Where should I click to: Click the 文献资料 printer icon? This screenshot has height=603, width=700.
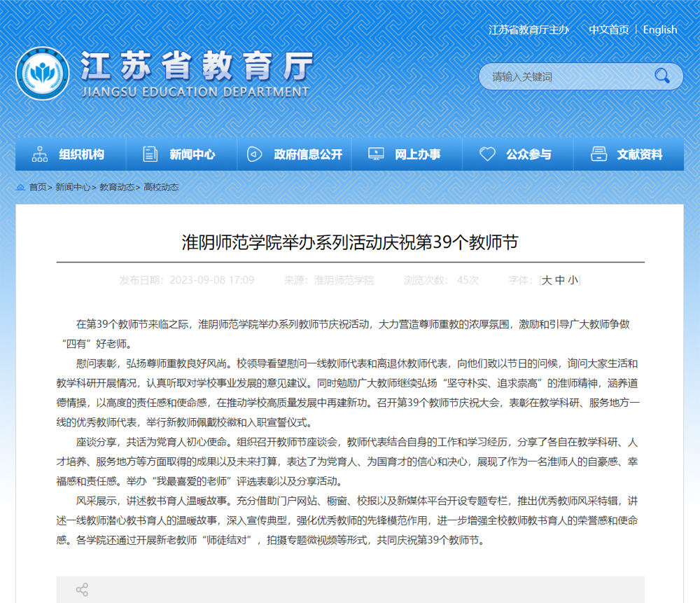[x=598, y=154]
